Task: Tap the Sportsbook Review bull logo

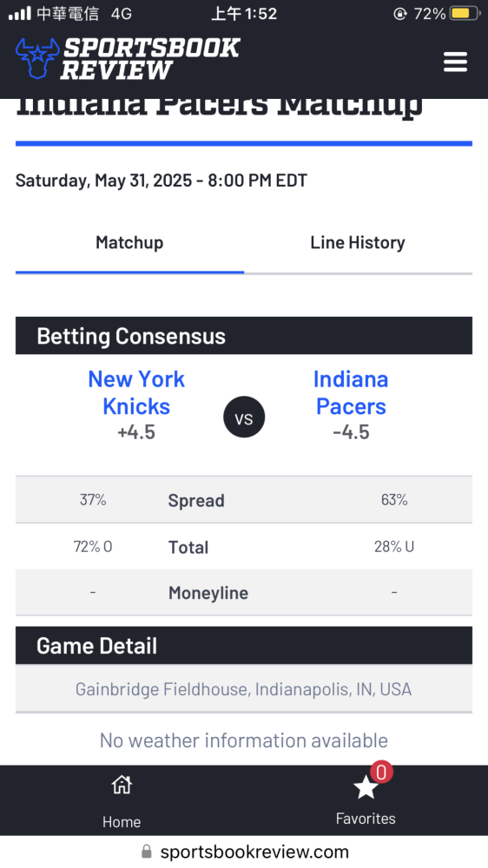Action: (37, 59)
